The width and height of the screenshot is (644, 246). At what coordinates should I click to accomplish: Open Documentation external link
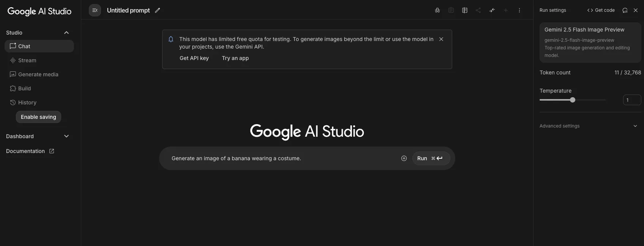30,151
